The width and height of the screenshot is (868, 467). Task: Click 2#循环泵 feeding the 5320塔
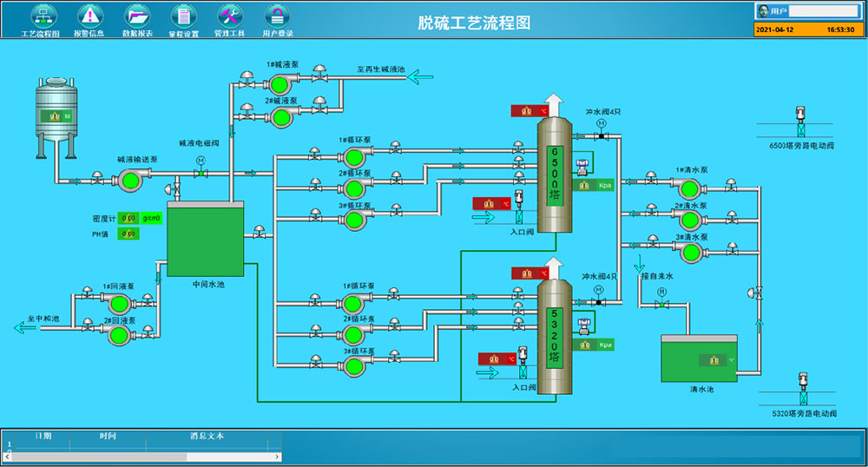(353, 334)
